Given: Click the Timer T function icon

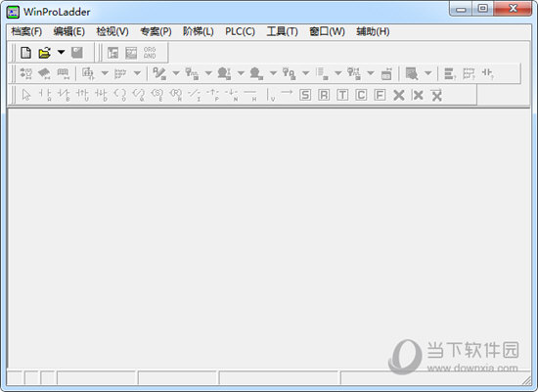Looking at the screenshot, I should pos(342,95).
